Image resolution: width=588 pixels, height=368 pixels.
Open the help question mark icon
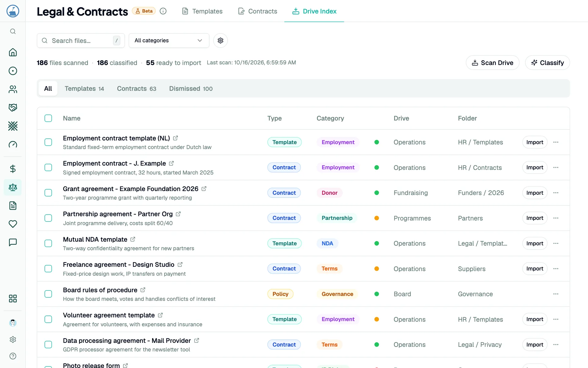(13, 356)
